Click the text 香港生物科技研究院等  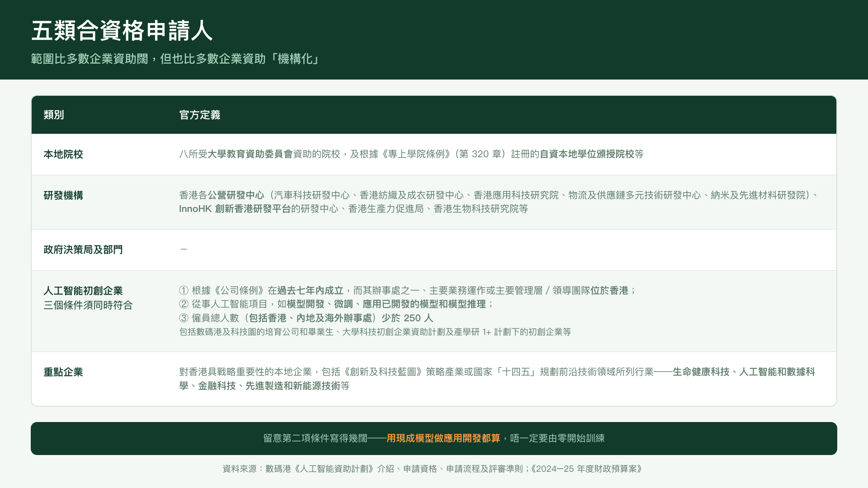(x=481, y=209)
